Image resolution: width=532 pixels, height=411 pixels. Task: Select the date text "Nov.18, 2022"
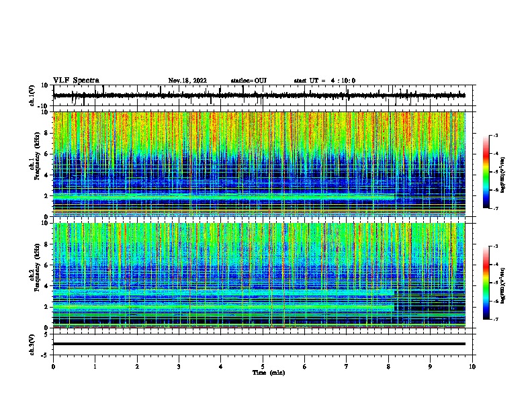click(187, 81)
